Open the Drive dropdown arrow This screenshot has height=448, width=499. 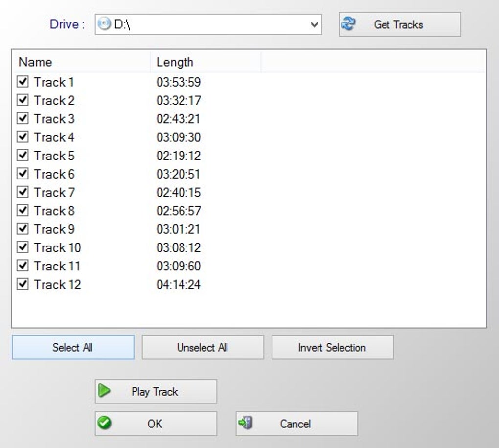coord(314,24)
